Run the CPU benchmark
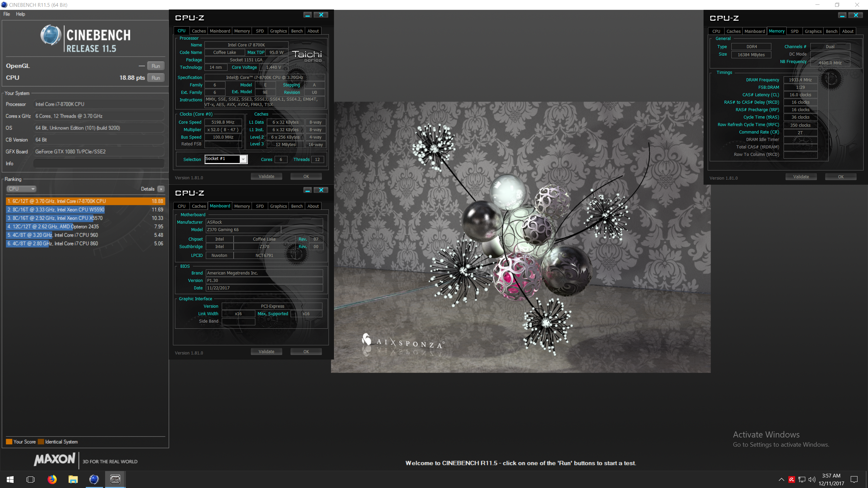 (x=156, y=78)
